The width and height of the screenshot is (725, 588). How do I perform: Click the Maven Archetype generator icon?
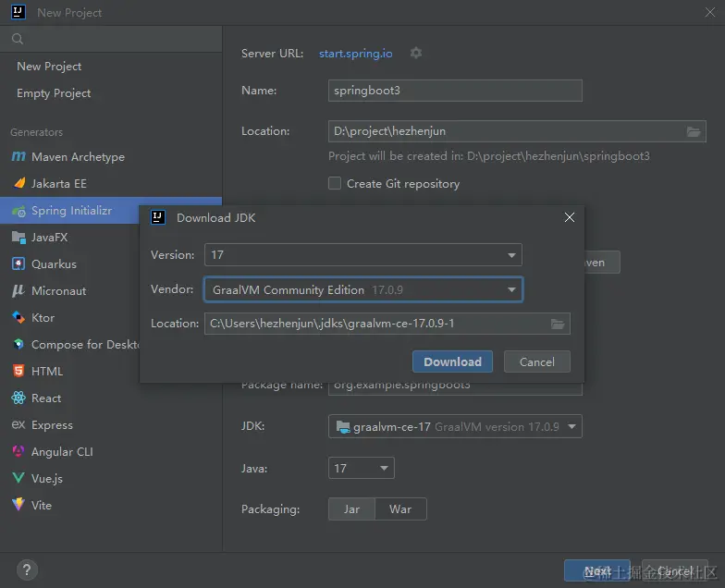(x=18, y=157)
